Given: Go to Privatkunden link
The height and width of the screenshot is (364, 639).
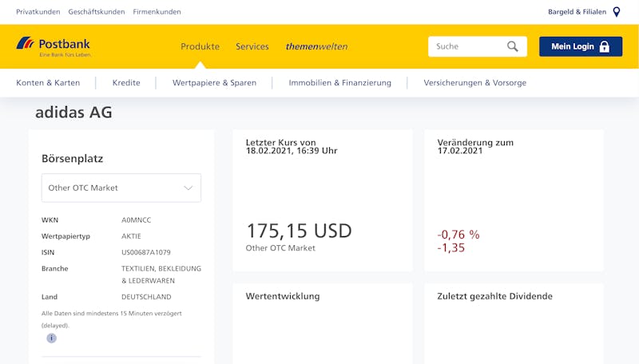Looking at the screenshot, I should [x=38, y=12].
